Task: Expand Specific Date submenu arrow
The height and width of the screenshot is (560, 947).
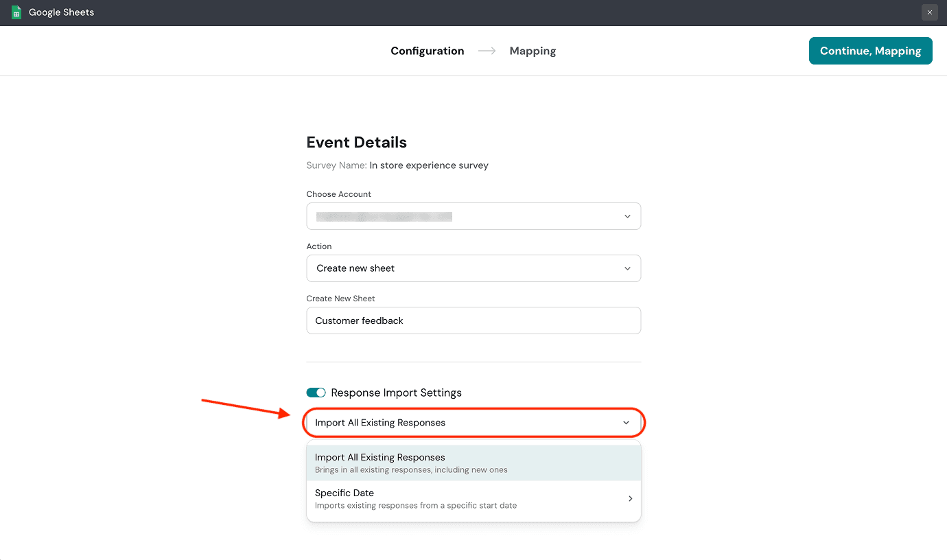Action: (630, 499)
